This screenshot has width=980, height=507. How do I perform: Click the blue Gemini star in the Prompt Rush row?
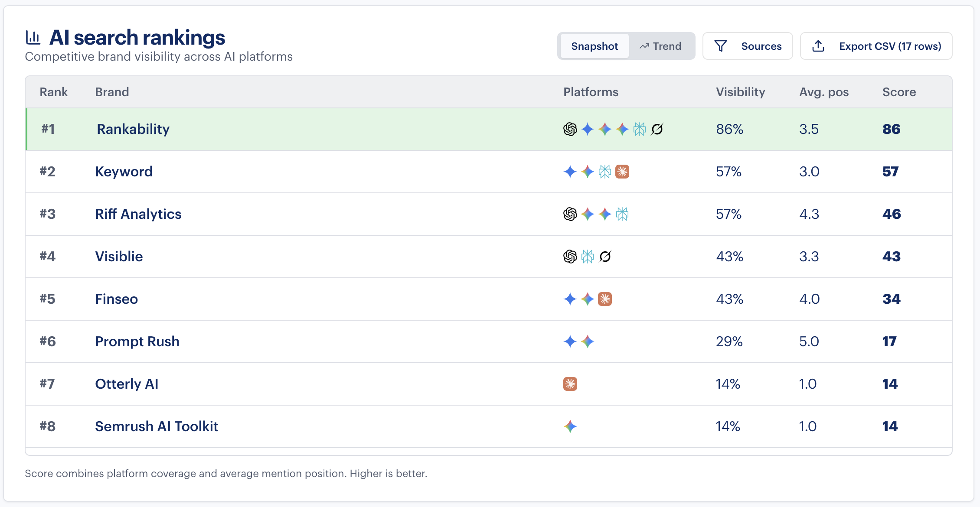tap(570, 341)
